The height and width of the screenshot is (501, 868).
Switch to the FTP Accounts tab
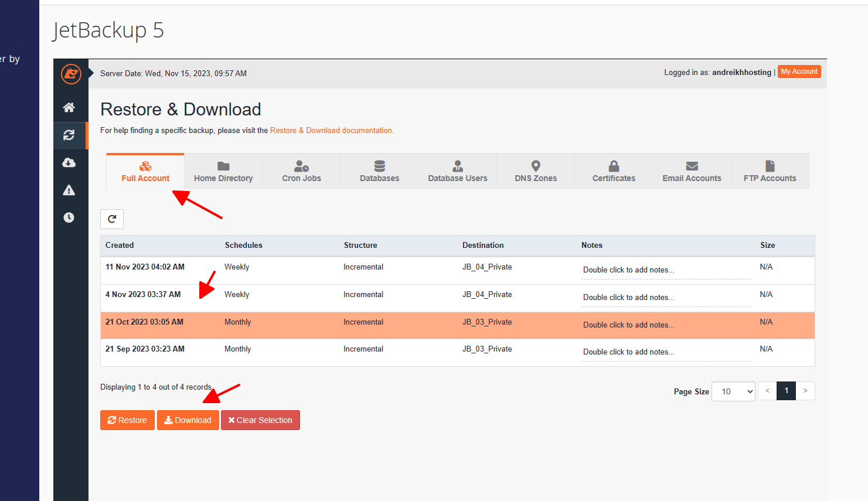[x=770, y=171]
